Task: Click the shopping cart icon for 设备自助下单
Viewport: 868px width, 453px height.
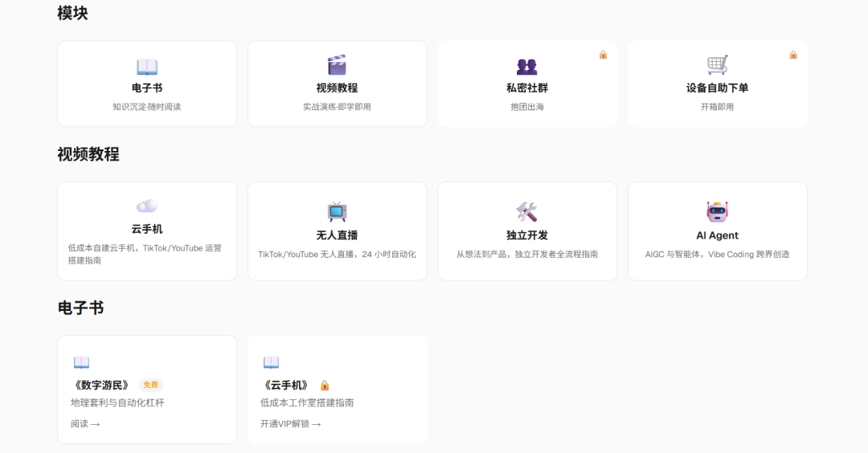Action: (x=717, y=65)
